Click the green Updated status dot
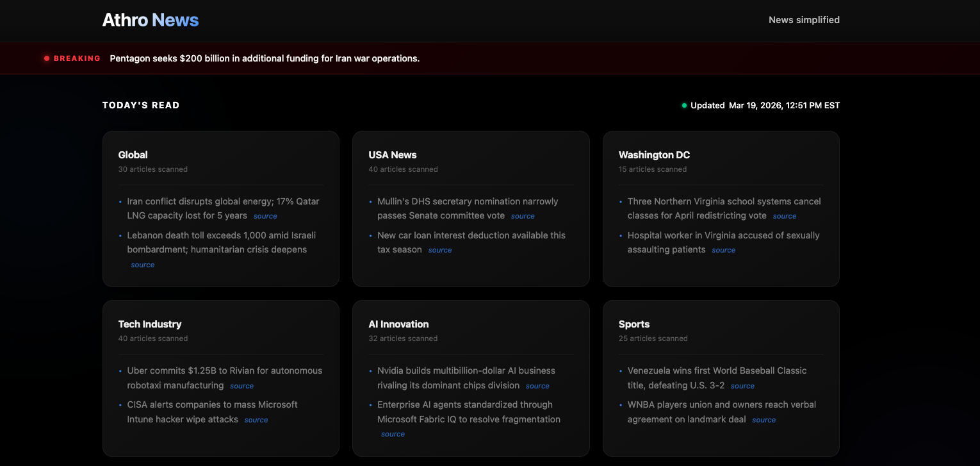This screenshot has height=466, width=980. click(684, 106)
